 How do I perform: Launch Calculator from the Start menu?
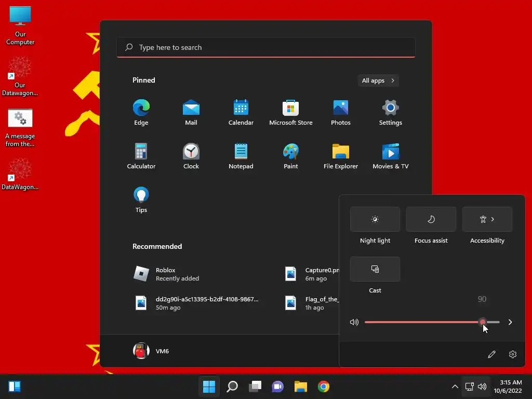coord(141,156)
